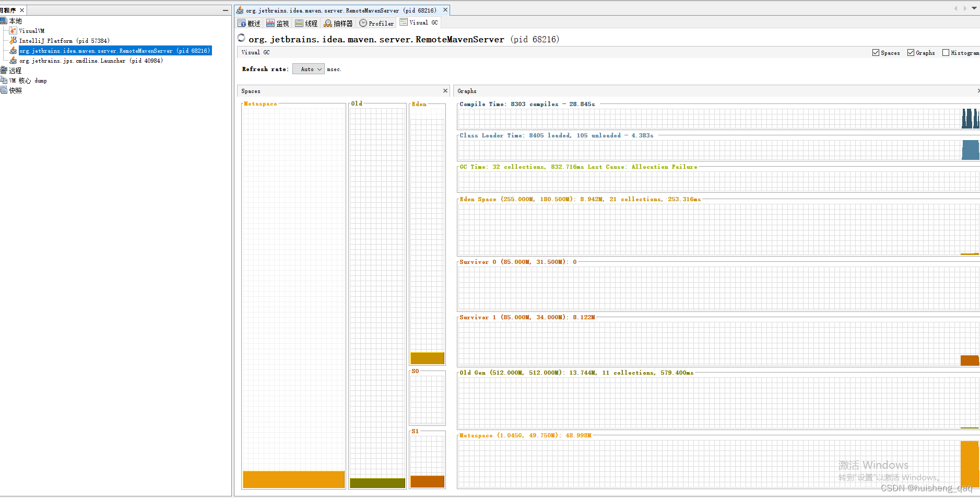Click the Old generation olive usage bar
The height and width of the screenshot is (498, 980).
[x=377, y=483]
